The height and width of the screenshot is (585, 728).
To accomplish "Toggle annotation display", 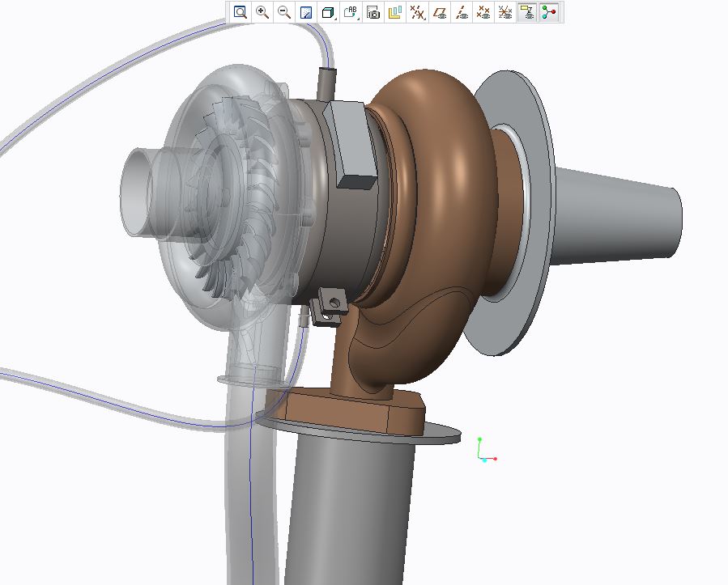I will [x=527, y=12].
